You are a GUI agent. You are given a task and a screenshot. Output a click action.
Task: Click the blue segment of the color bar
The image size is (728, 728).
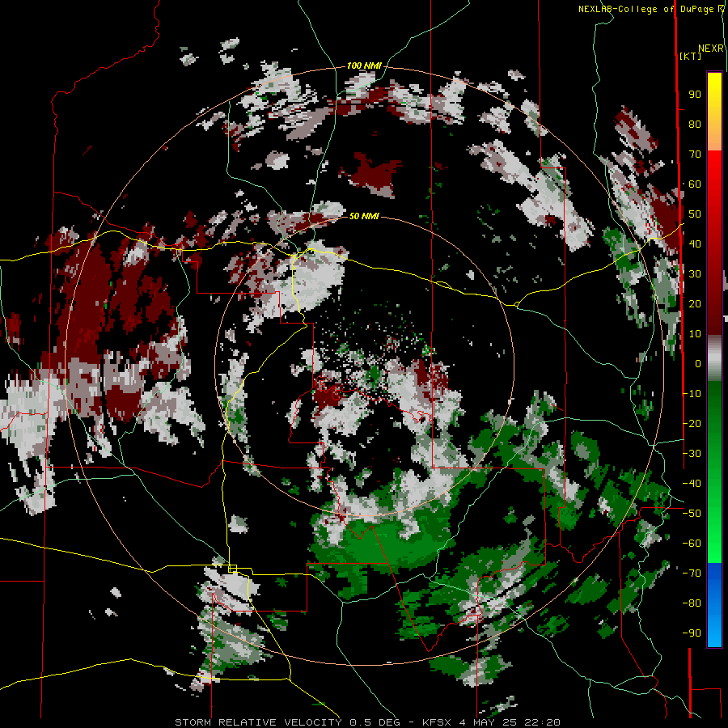(x=714, y=604)
